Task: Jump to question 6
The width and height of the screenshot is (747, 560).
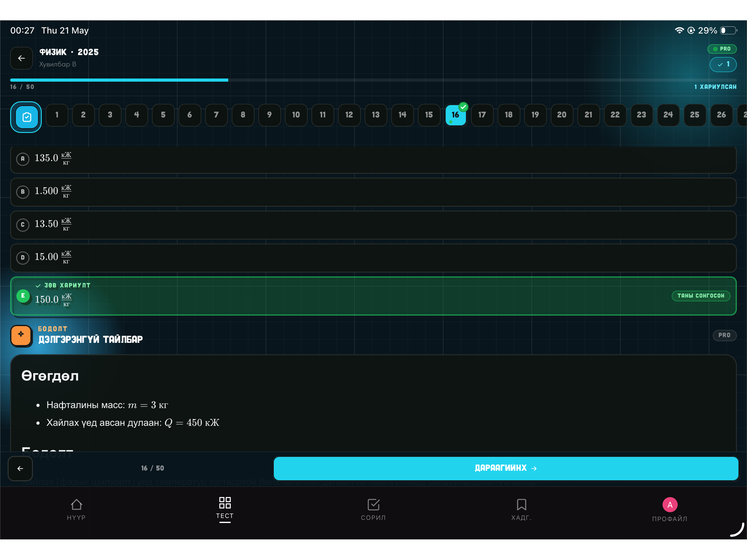Action: (x=189, y=115)
